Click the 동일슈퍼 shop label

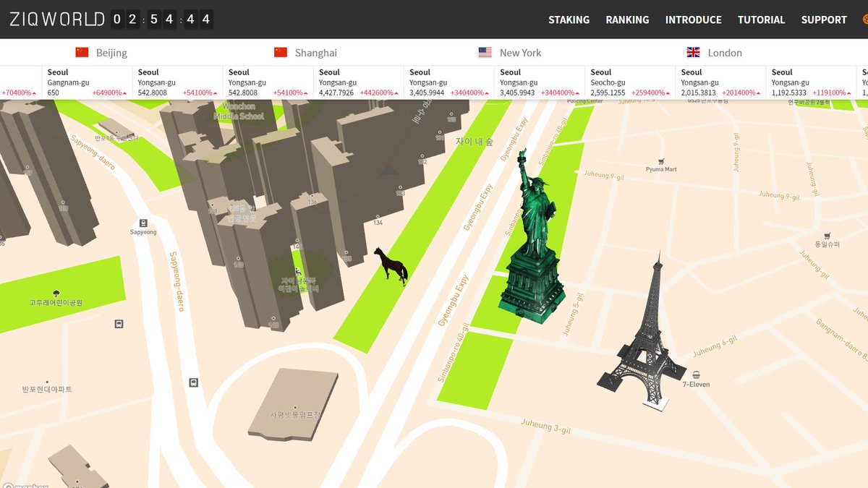tap(827, 244)
